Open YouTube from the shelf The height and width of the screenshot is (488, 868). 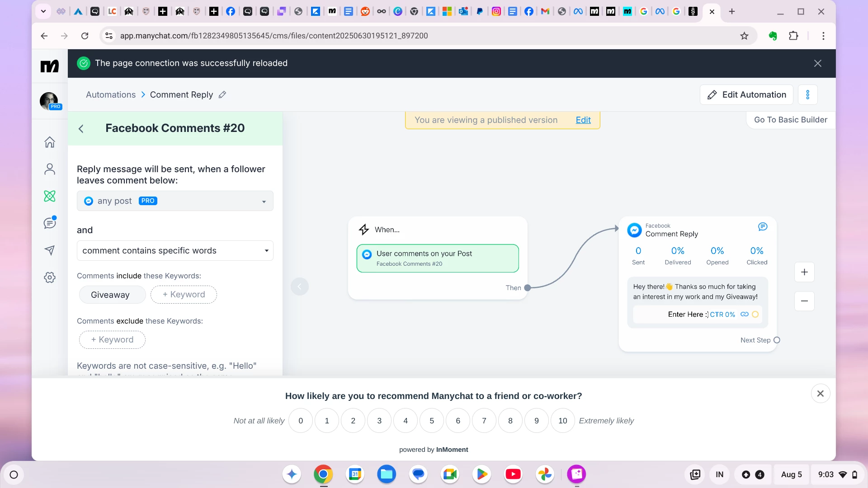[x=513, y=474]
